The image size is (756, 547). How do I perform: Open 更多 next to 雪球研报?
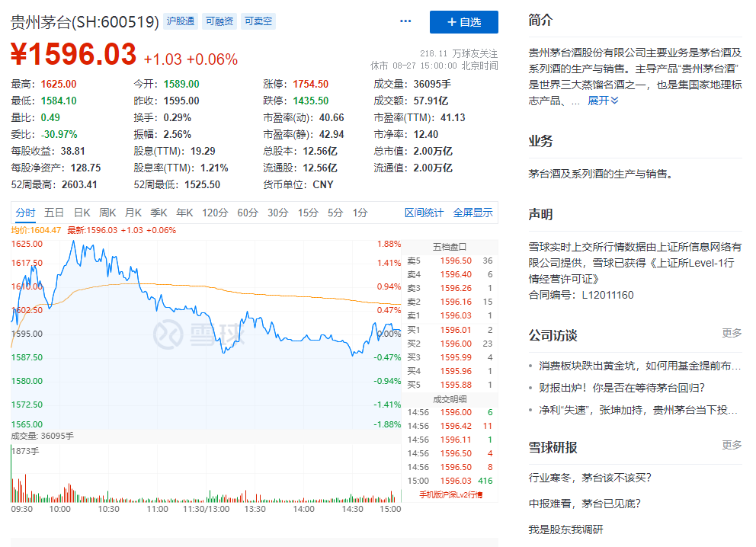pyautogui.click(x=732, y=444)
